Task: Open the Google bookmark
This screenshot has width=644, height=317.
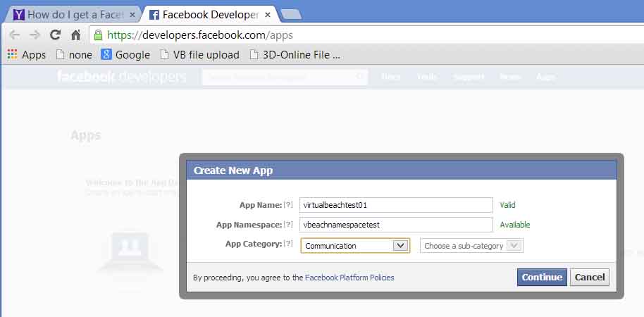Action: point(125,54)
